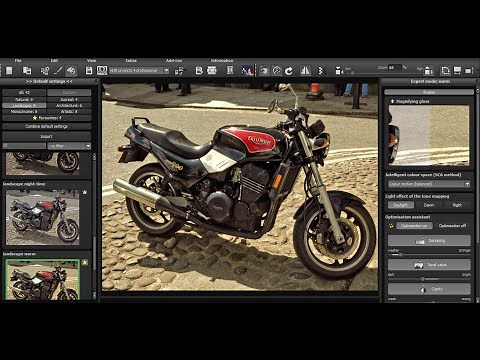Select the Surreal presets category
The height and width of the screenshot is (360, 480).
pos(69,99)
